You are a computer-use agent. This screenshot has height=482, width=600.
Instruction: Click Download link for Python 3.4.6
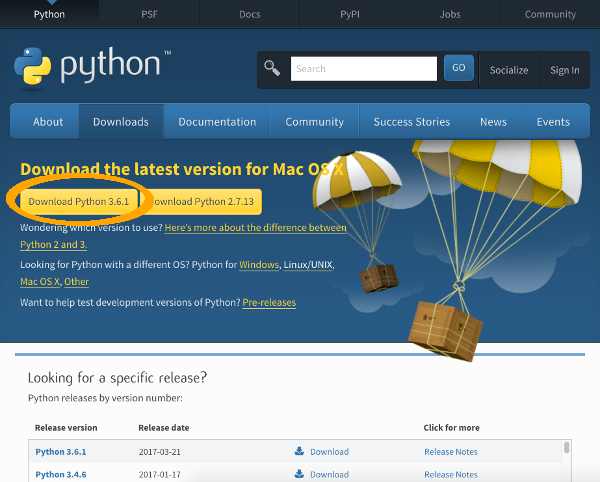(x=329, y=474)
